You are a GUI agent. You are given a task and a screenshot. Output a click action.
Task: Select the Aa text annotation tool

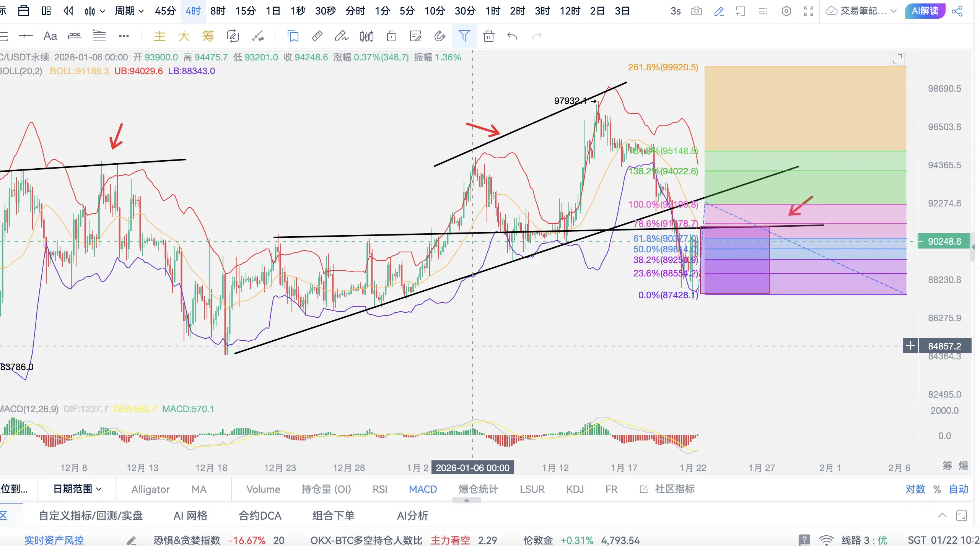pyautogui.click(x=50, y=36)
